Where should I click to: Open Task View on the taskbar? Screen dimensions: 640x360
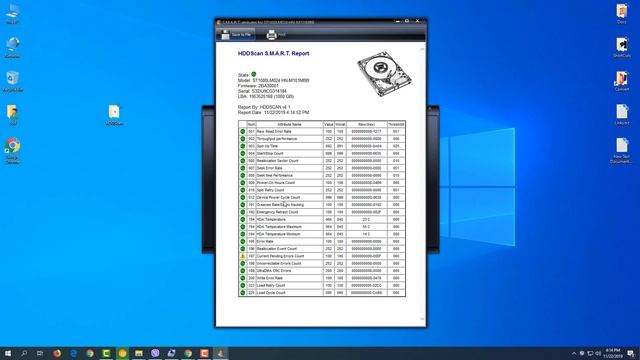[40, 353]
